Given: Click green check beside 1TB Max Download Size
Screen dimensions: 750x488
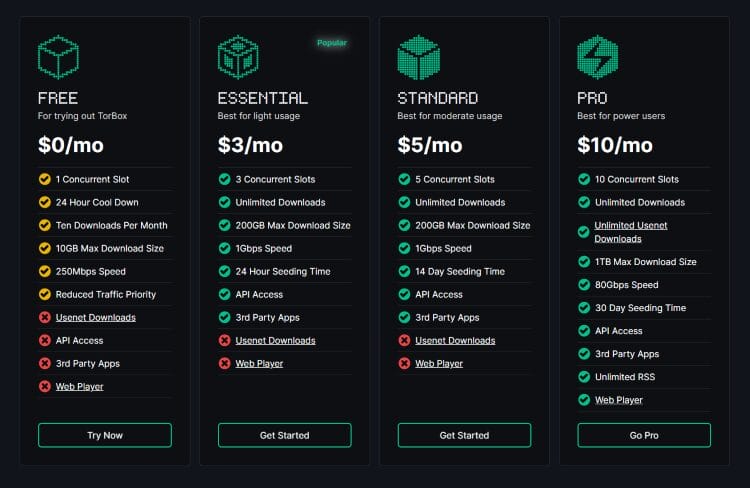Looking at the screenshot, I should click(584, 261).
